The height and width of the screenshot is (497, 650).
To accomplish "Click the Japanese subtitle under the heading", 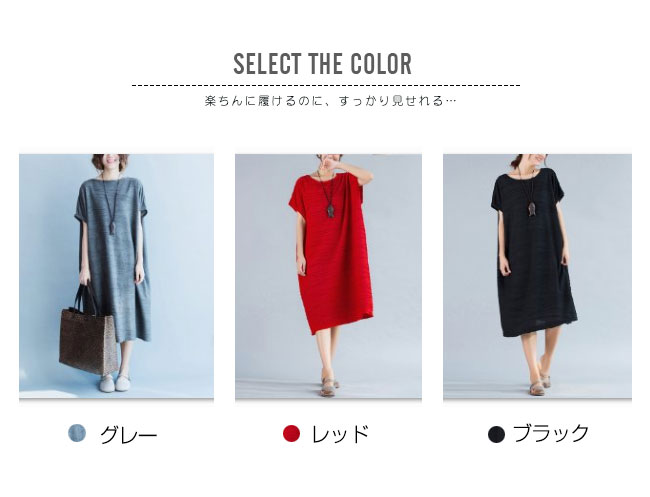I will pyautogui.click(x=330, y=101).
